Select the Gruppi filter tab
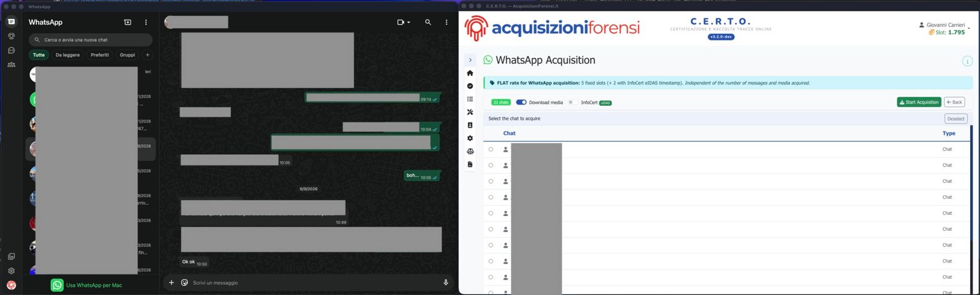980x295 pixels. point(127,55)
